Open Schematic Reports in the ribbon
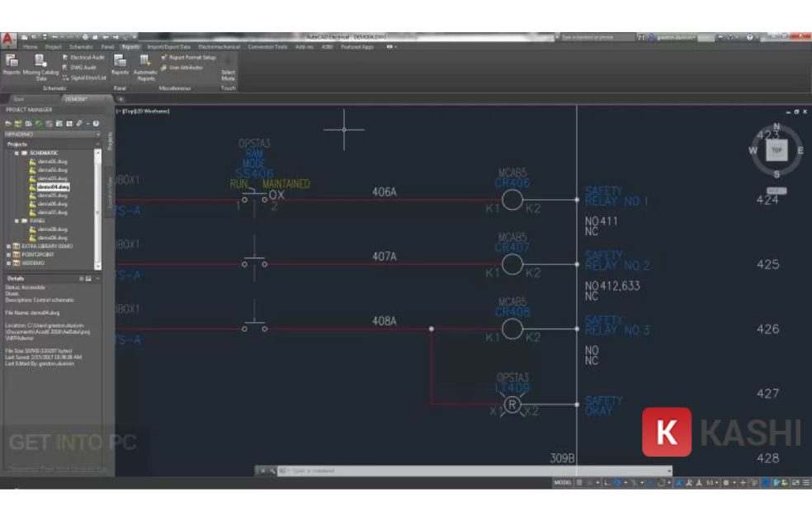 point(12,64)
